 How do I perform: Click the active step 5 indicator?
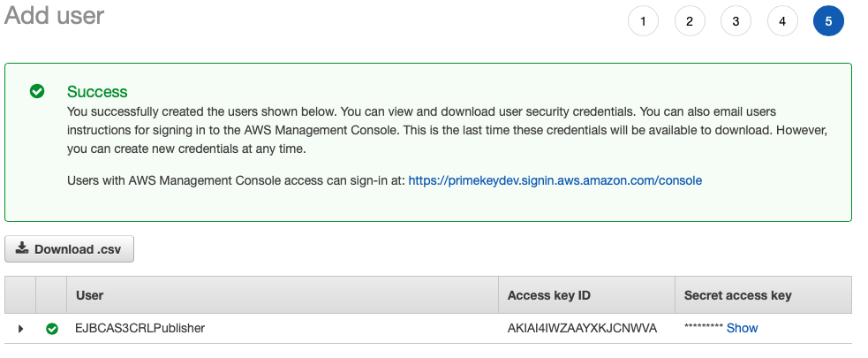(828, 21)
